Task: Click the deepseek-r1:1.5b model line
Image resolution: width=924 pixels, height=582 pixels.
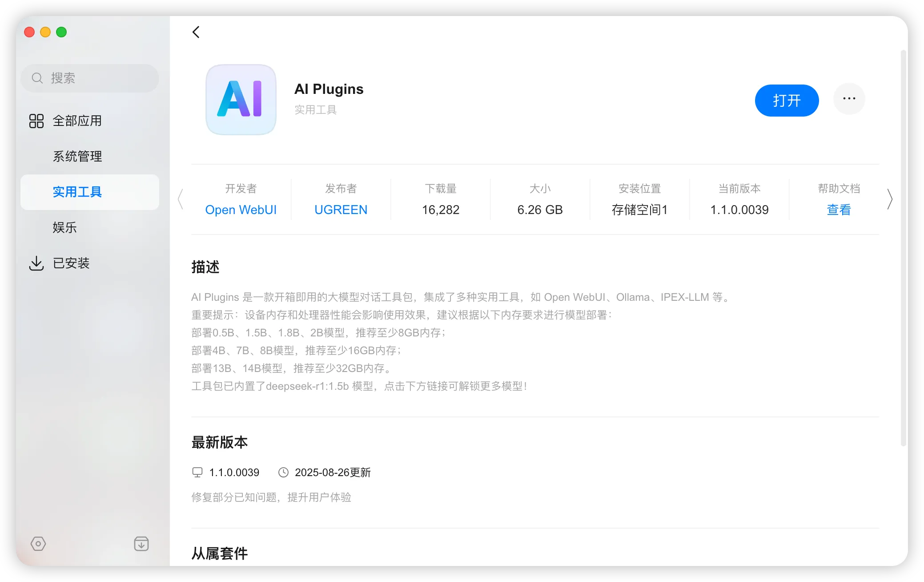Action: click(x=359, y=386)
